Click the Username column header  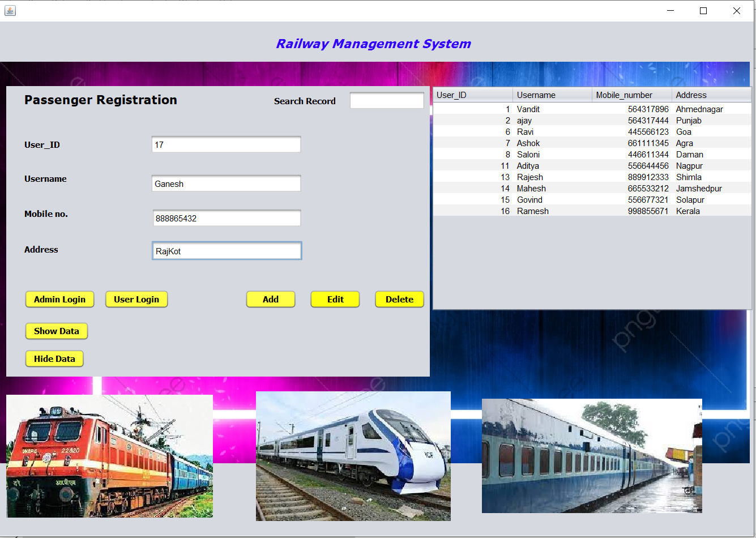click(552, 95)
